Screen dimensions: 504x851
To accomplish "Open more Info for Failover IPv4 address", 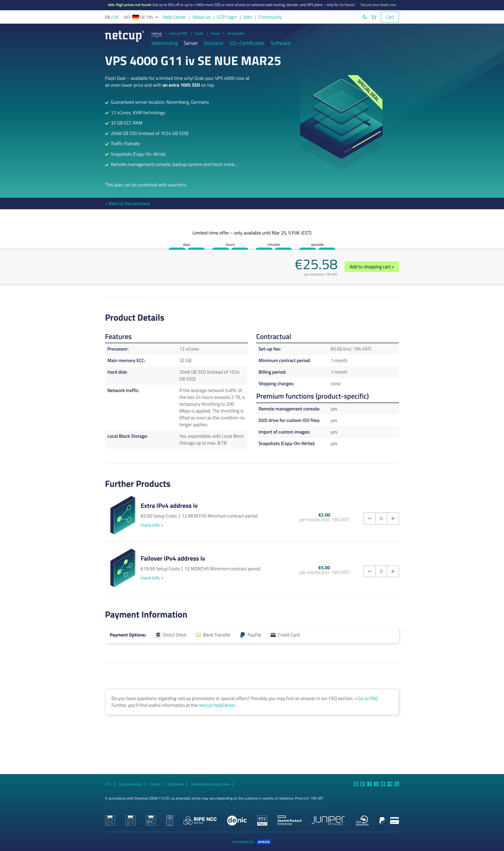I will (x=152, y=578).
